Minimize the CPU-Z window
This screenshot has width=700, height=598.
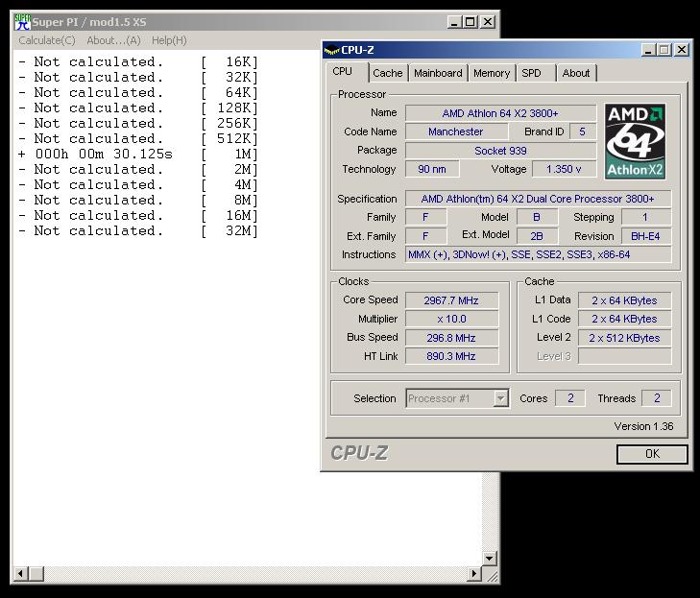click(648, 50)
